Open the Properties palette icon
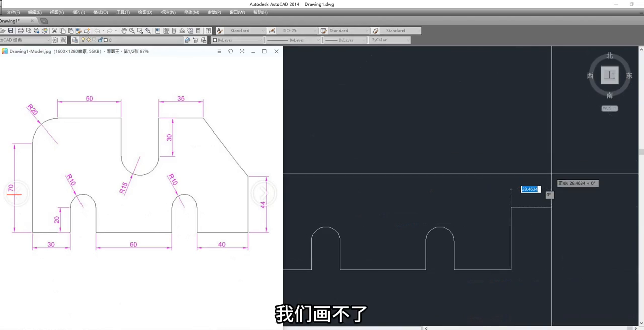Viewport: 644px width, 330px height. [158, 31]
